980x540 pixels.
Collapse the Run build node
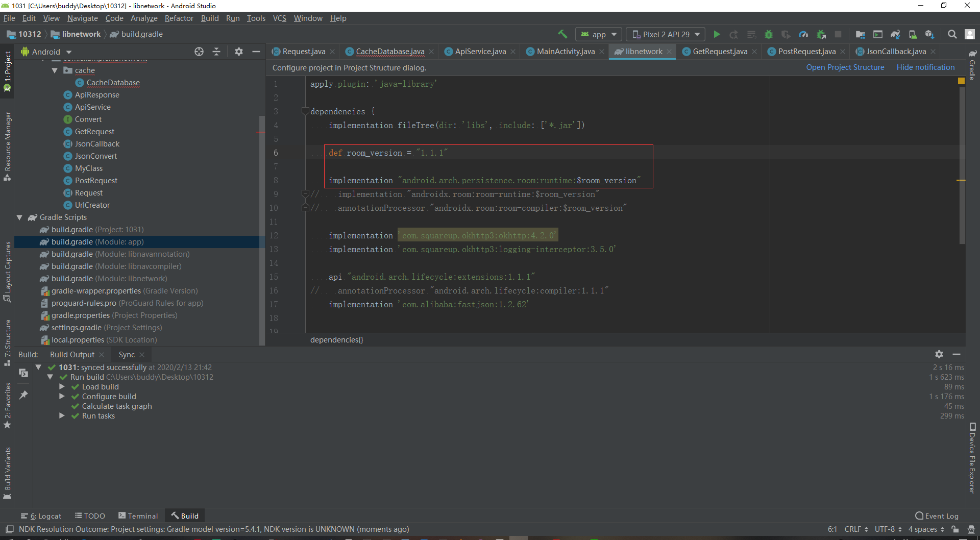click(50, 377)
